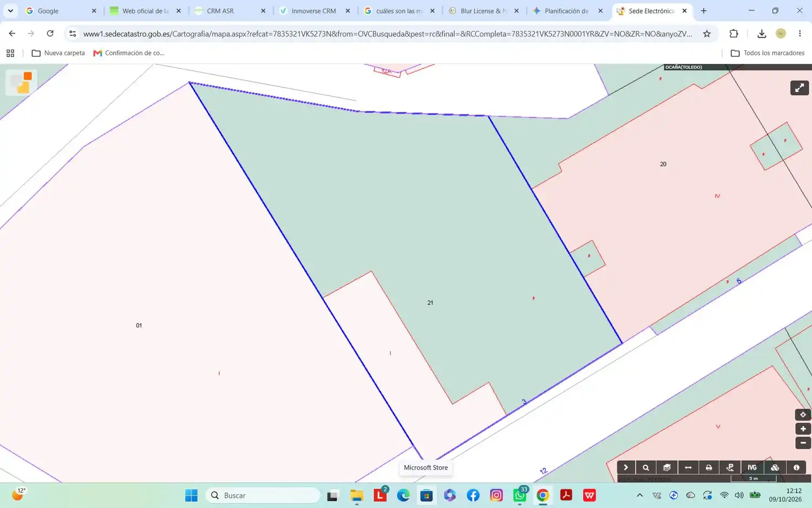Close the Google tab
Image resolution: width=812 pixels, height=508 pixels.
[94, 11]
